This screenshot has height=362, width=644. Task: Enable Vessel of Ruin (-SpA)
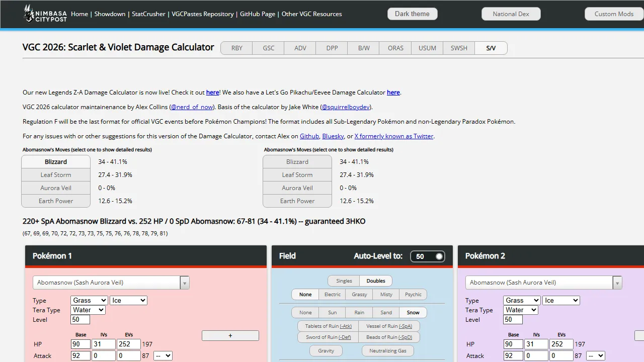(x=390, y=326)
